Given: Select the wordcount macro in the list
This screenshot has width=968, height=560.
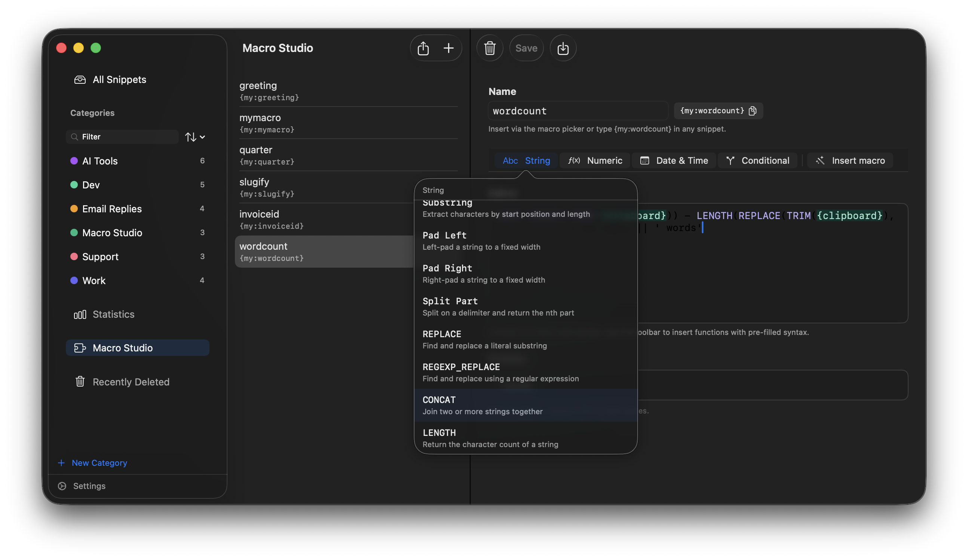Looking at the screenshot, I should [x=325, y=252].
